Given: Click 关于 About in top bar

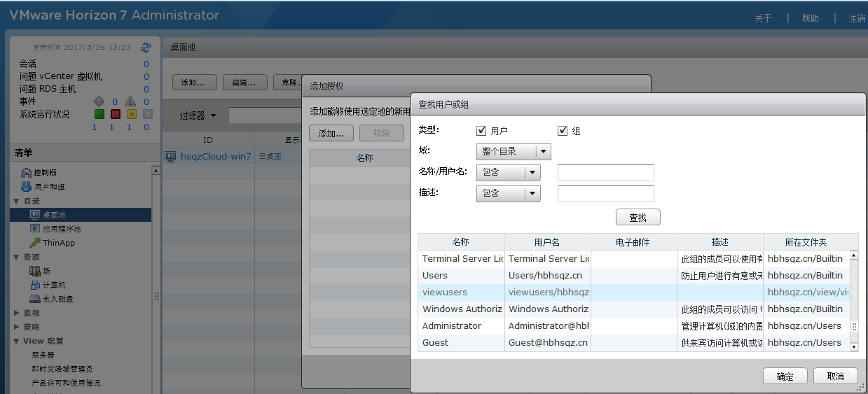Looking at the screenshot, I should pos(763,18).
